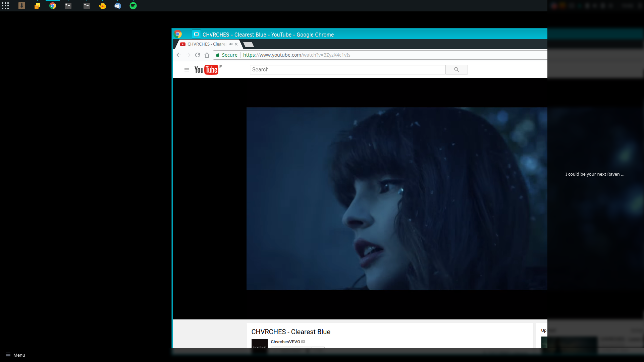Switch to Chrome in the taskbar

pos(53,6)
